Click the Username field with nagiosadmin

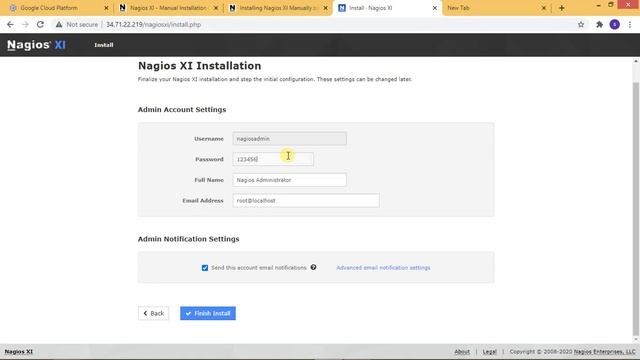[x=289, y=138]
